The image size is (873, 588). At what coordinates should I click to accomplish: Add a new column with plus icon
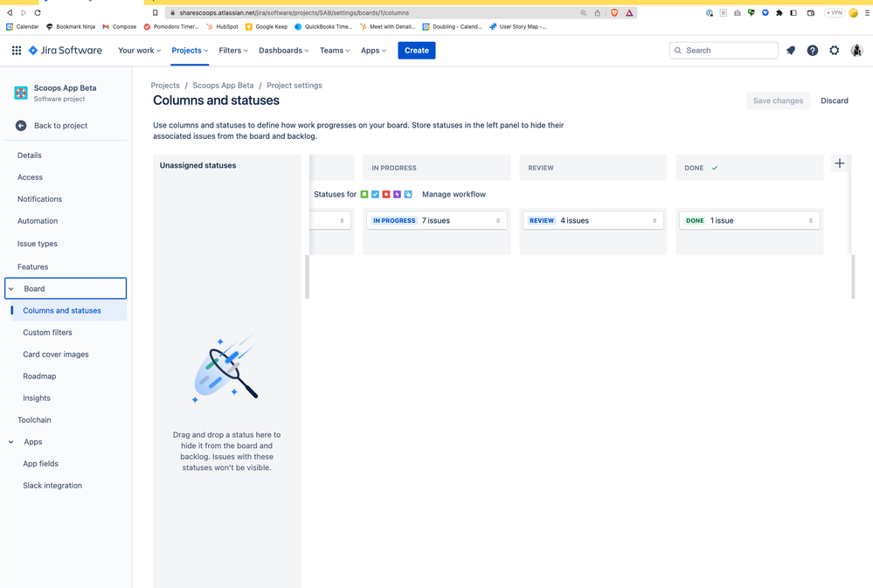tap(840, 163)
